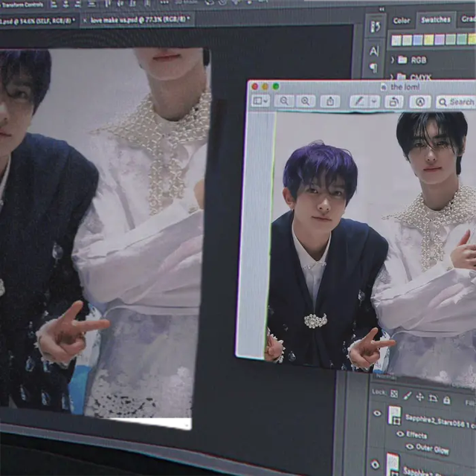Image resolution: width=476 pixels, height=476 pixels.
Task: Toggle visibility of layer Effects
Action: (400, 434)
